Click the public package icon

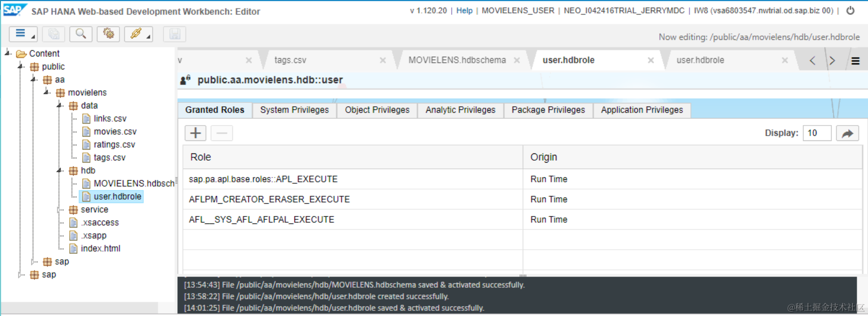coord(35,67)
